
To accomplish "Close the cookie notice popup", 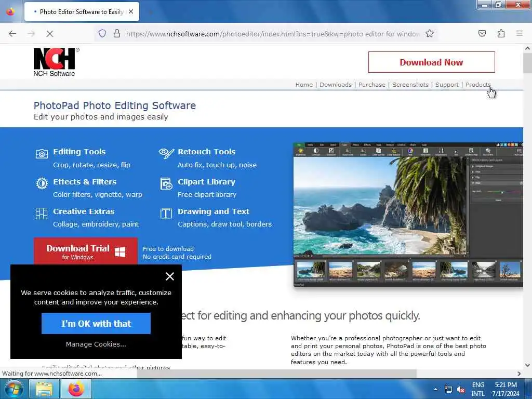I will click(x=170, y=276).
